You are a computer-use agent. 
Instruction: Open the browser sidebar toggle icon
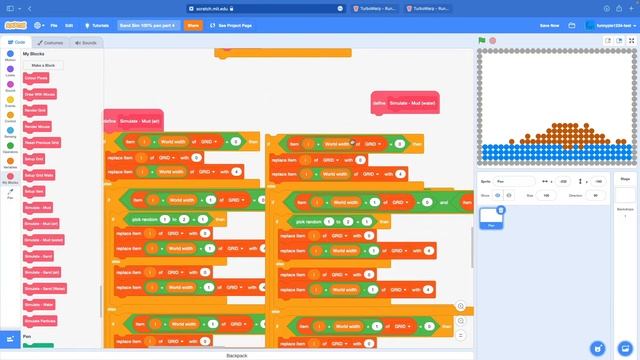click(x=10, y=8)
